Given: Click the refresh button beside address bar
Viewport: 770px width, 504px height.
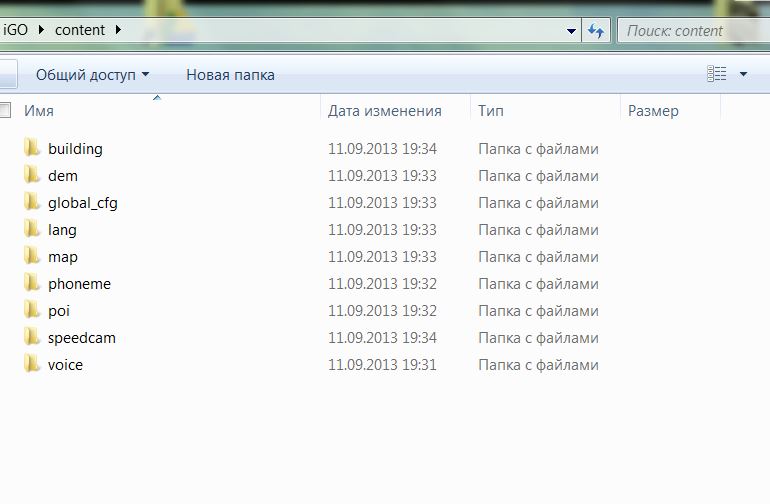Looking at the screenshot, I should click(x=596, y=30).
